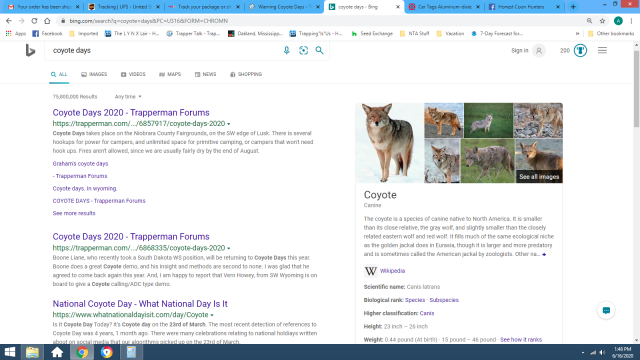Open the Apps bookmark shortcut
The image size is (640, 360).
(16, 33)
